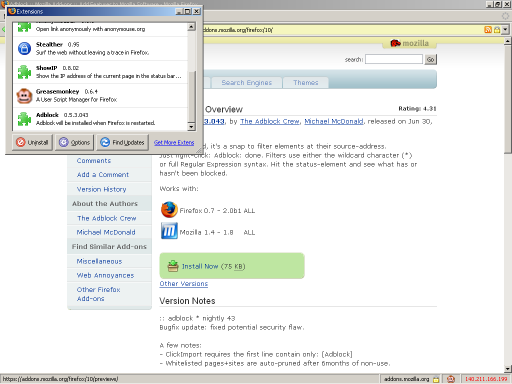Open the Comments sidebar link
Image resolution: width=512 pixels, height=384 pixels.
point(94,161)
